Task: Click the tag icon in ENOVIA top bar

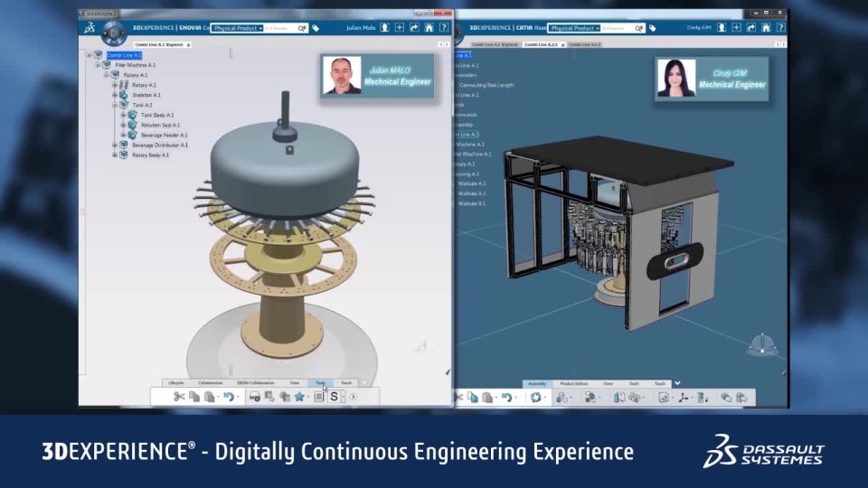Action: pyautogui.click(x=316, y=28)
